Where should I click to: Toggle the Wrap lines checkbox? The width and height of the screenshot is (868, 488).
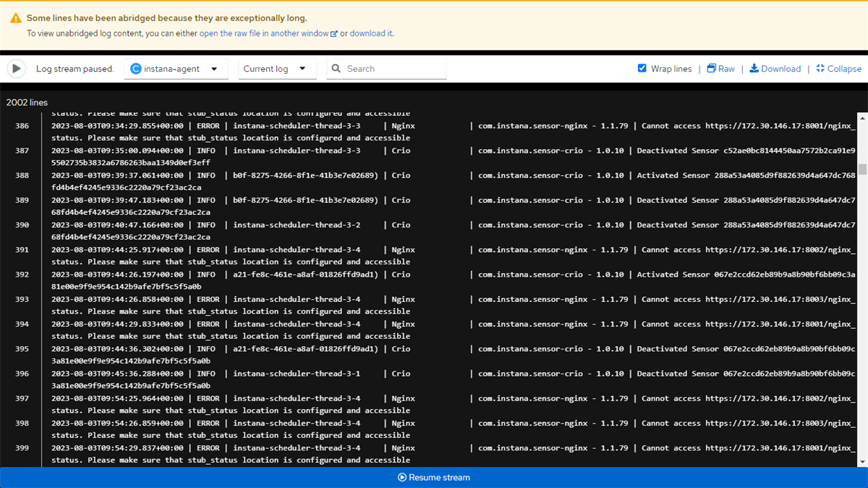pyautogui.click(x=642, y=68)
